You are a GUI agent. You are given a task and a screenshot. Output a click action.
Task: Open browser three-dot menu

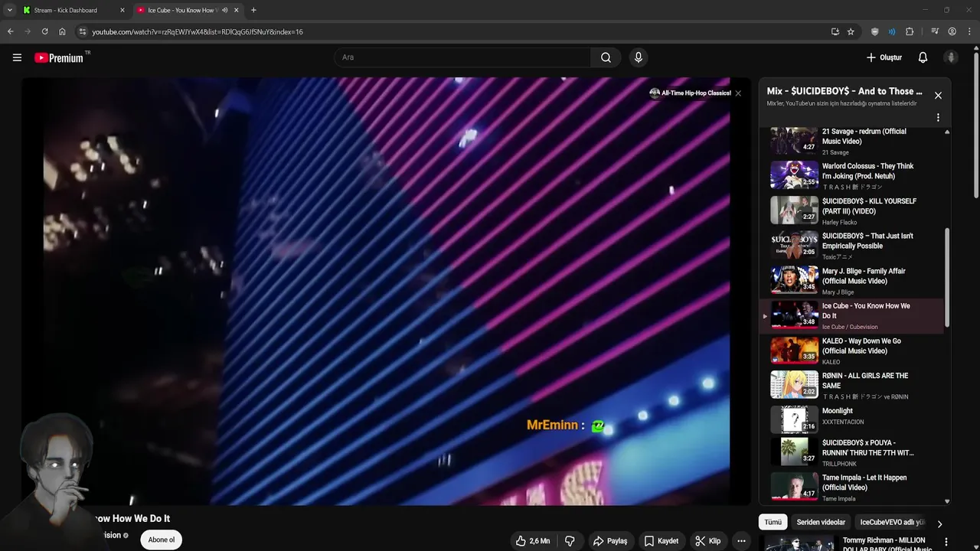pos(970,31)
